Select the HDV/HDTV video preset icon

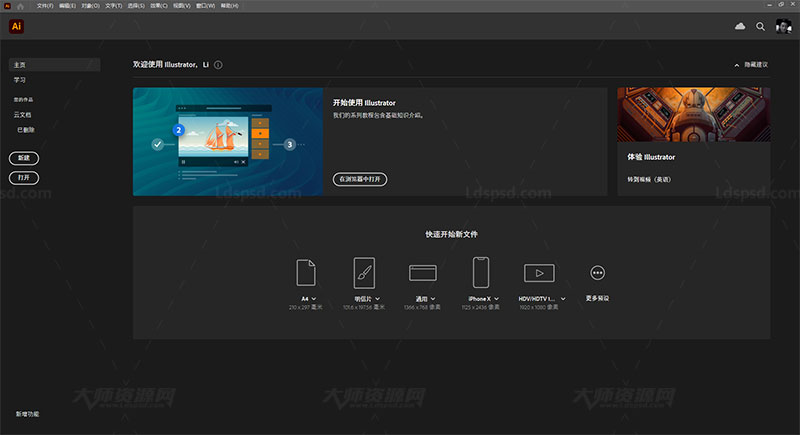539,273
